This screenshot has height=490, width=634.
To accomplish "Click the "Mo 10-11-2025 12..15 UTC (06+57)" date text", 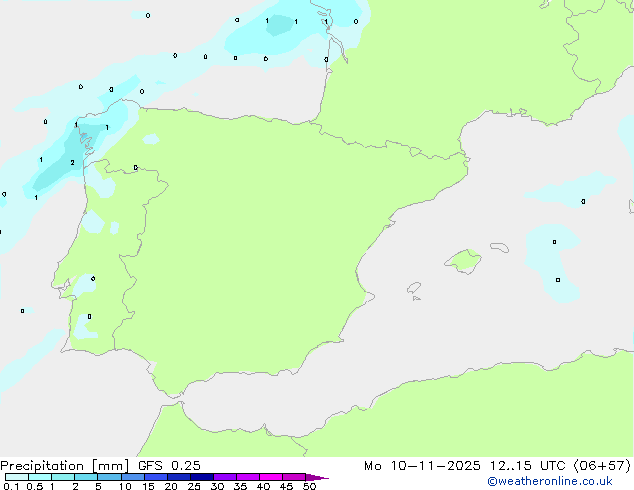I will point(497,466).
